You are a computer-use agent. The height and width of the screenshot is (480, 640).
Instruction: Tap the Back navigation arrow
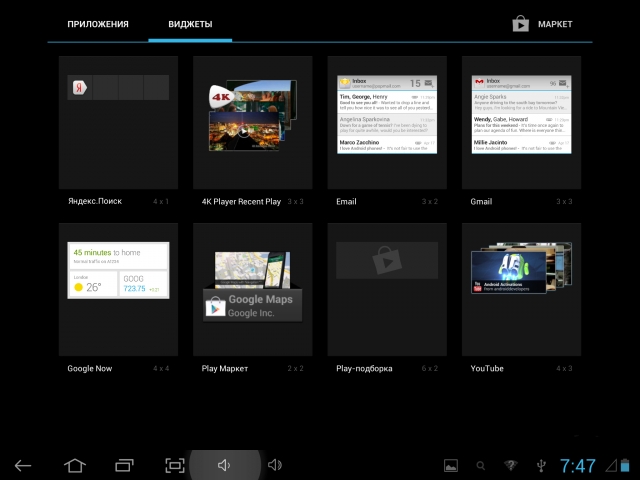click(x=23, y=465)
